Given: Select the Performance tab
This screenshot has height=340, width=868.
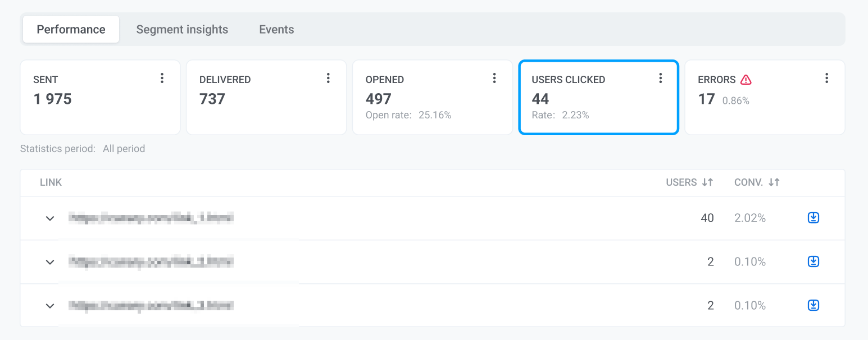Looking at the screenshot, I should [70, 29].
